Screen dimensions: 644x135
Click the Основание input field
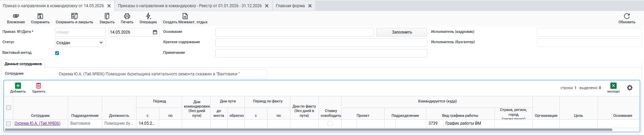294,32
